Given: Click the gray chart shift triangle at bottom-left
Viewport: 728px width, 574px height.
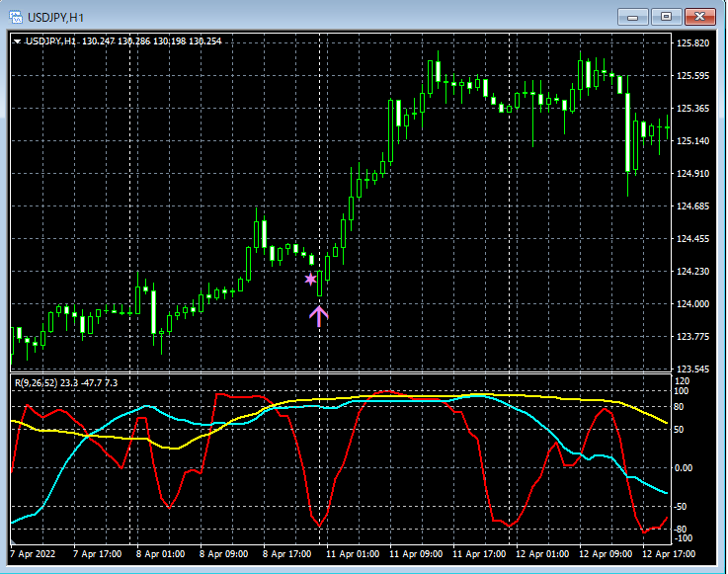Looking at the screenshot, I should click(x=13, y=541).
